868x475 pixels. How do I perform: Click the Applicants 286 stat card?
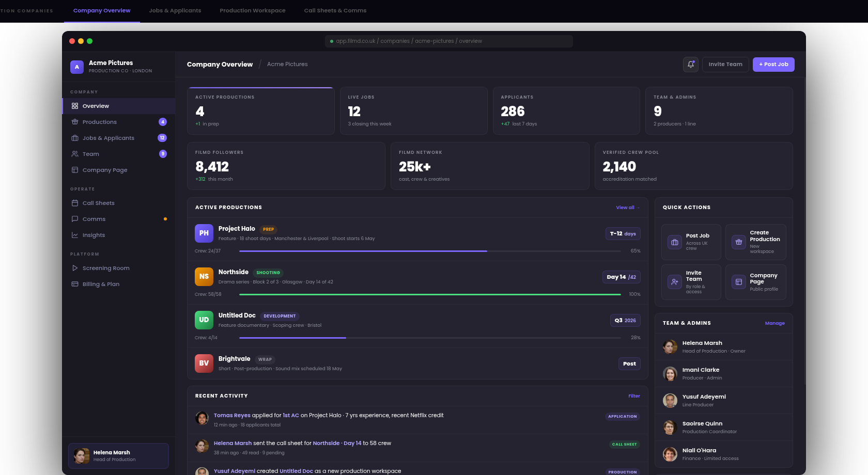coord(566,111)
